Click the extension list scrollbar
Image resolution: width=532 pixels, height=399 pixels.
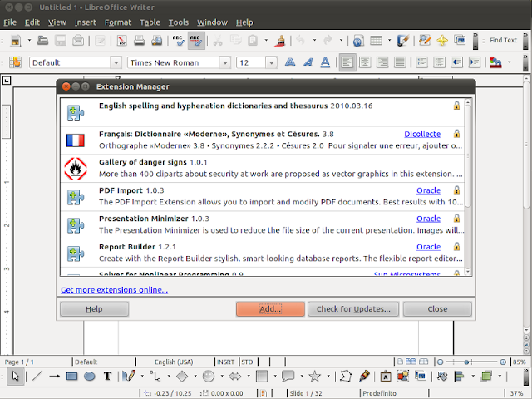pyautogui.click(x=468, y=155)
